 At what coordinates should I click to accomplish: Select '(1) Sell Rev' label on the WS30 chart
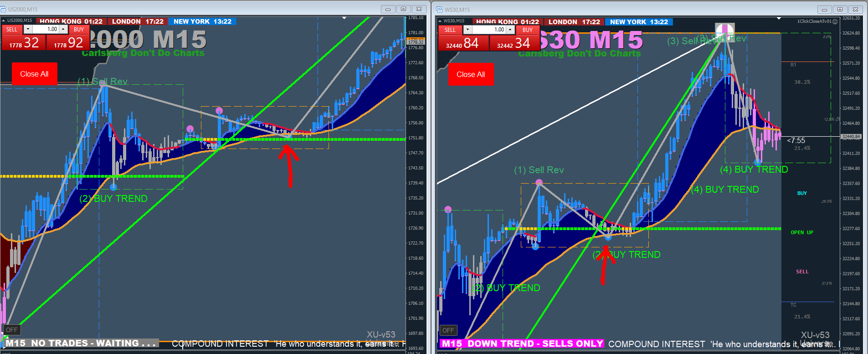click(x=539, y=170)
